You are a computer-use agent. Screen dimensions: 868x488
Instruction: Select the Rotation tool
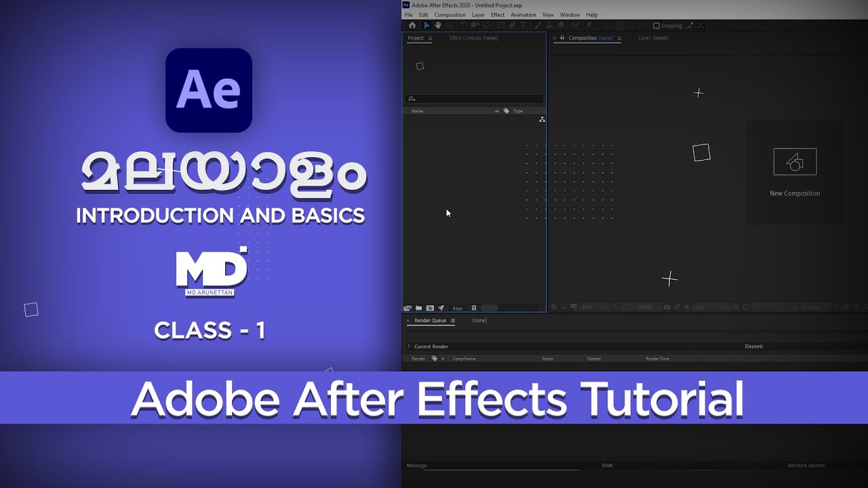[464, 26]
